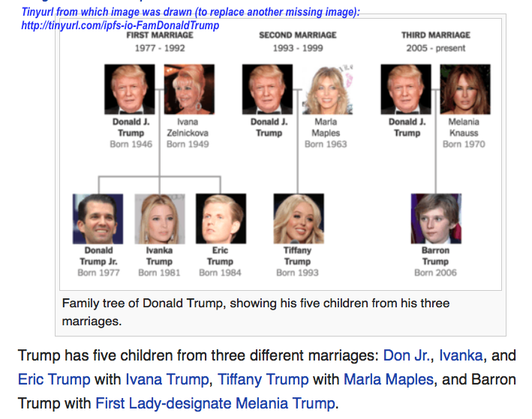
Task: Select the photo labeled Tiffany Trump, Born 1993
Action: 298,218
